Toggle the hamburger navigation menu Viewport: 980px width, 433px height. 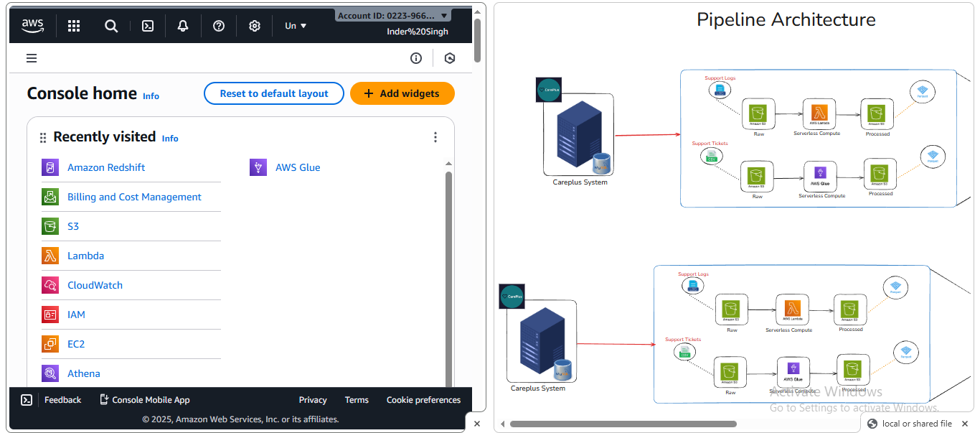click(x=32, y=58)
